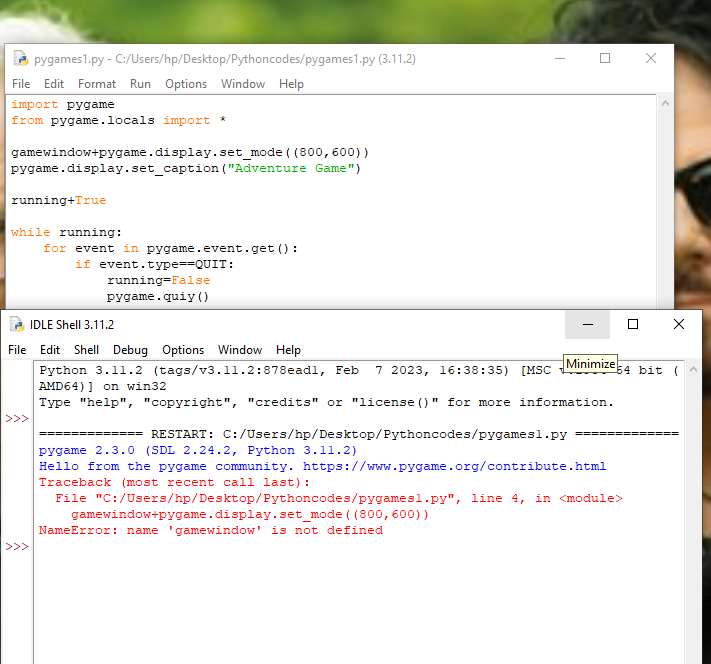Viewport: 711px width, 664px height.
Task: Click the Python icon in pygames1.py title bar
Action: point(20,59)
